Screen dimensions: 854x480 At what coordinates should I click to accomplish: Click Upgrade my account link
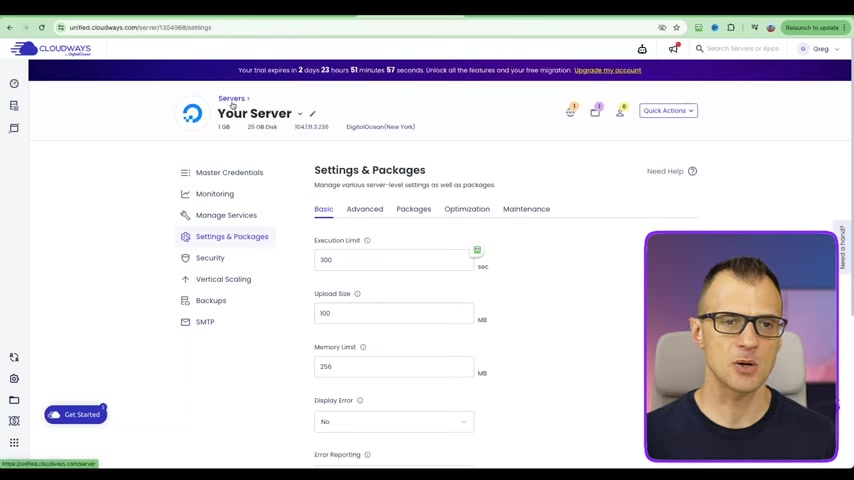(607, 70)
